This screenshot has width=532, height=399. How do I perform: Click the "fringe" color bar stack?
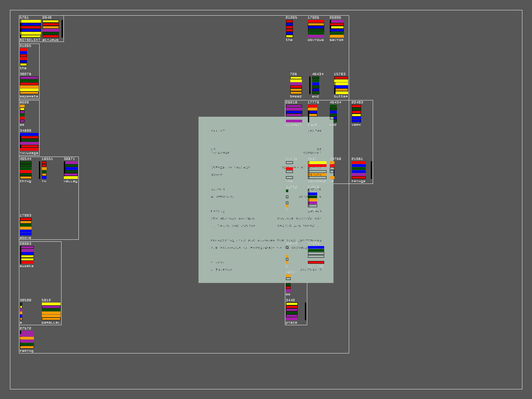coord(358,170)
